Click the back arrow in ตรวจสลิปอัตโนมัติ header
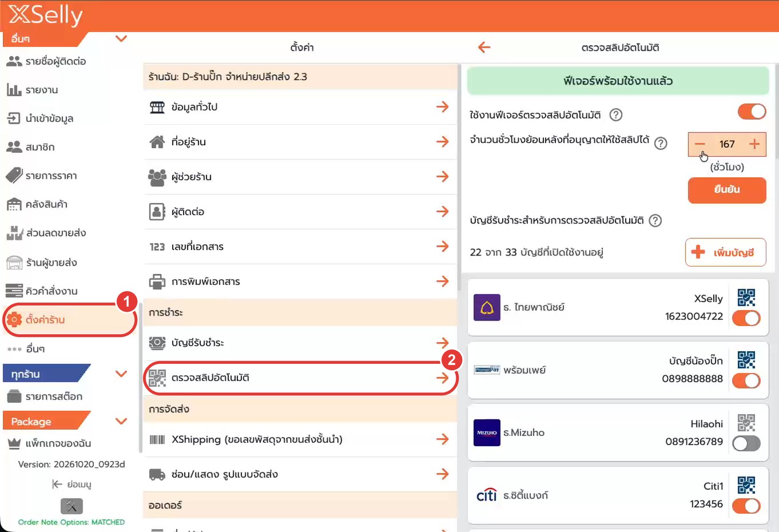 point(484,47)
